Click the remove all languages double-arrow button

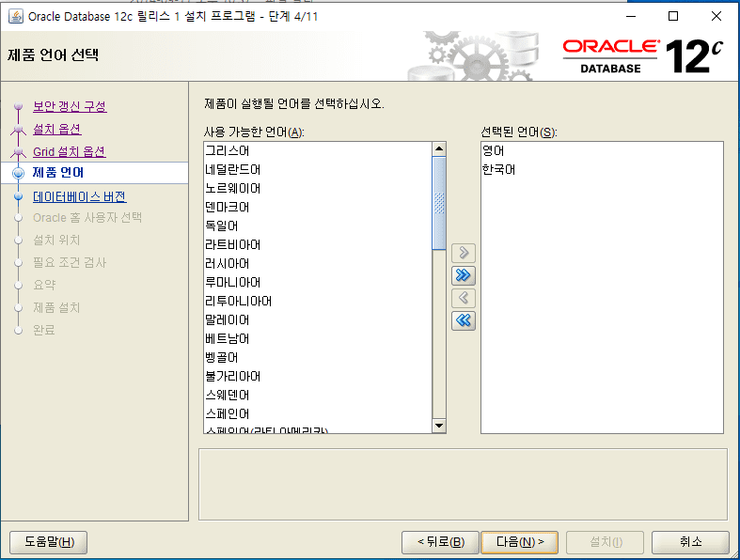click(463, 320)
